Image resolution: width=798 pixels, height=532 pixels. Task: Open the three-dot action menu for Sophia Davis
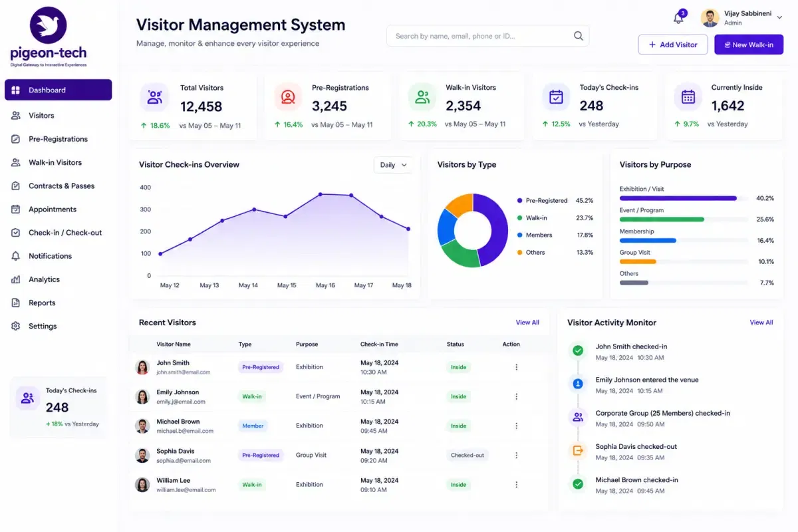pyautogui.click(x=517, y=456)
